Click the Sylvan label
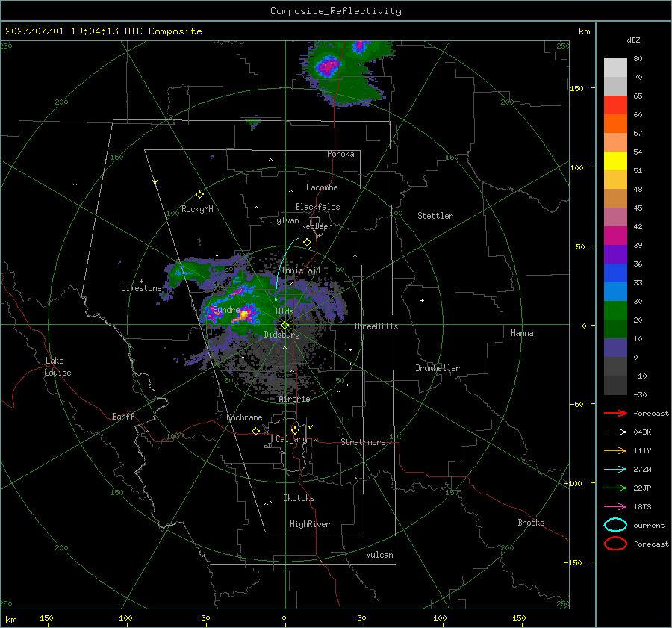The width and height of the screenshot is (672, 628). click(285, 220)
